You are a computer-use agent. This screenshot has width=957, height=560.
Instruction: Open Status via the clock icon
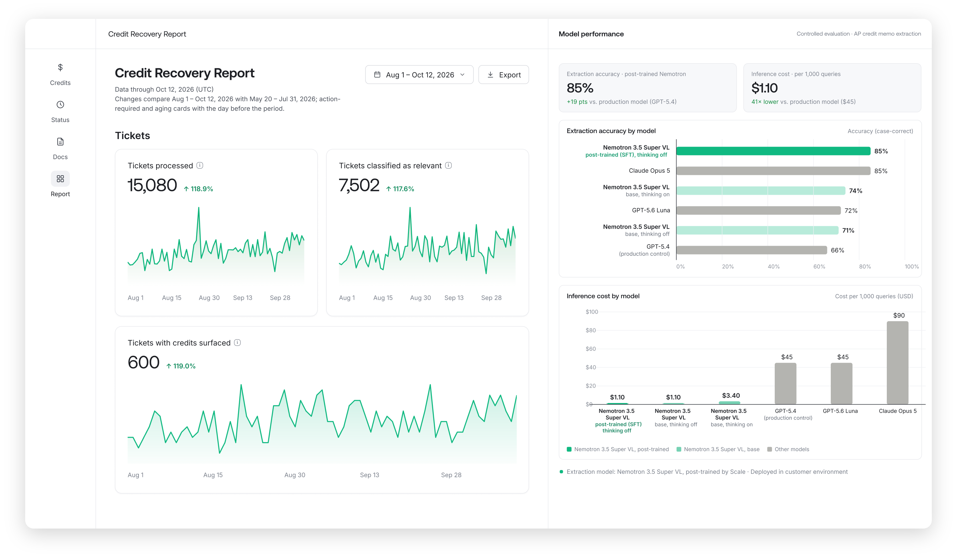[60, 105]
